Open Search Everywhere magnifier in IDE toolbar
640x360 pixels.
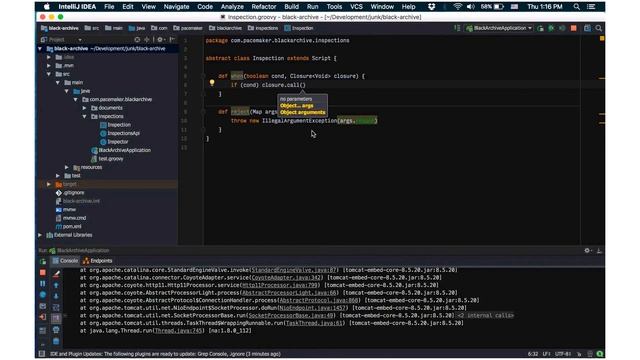(x=598, y=28)
